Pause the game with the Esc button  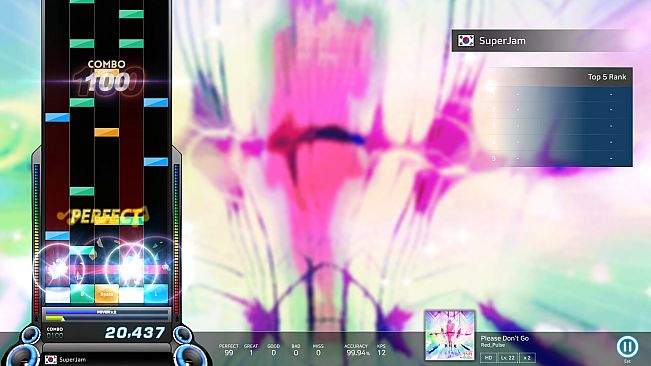[627, 346]
